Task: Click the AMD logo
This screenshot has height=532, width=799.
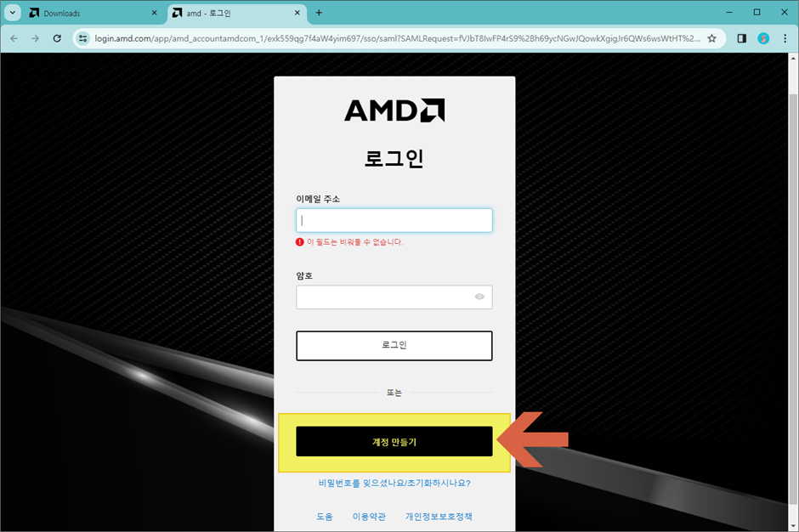Action: 394,110
